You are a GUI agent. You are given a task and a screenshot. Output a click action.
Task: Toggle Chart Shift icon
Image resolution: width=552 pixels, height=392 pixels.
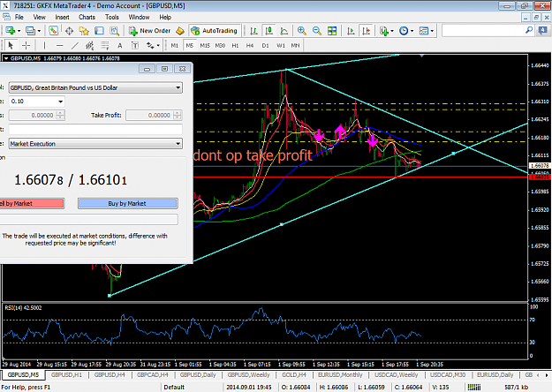[367, 31]
